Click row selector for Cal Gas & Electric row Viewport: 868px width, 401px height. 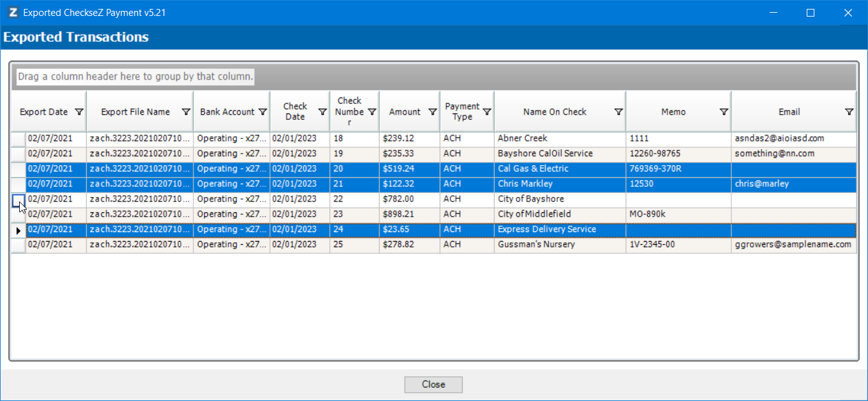click(19, 169)
